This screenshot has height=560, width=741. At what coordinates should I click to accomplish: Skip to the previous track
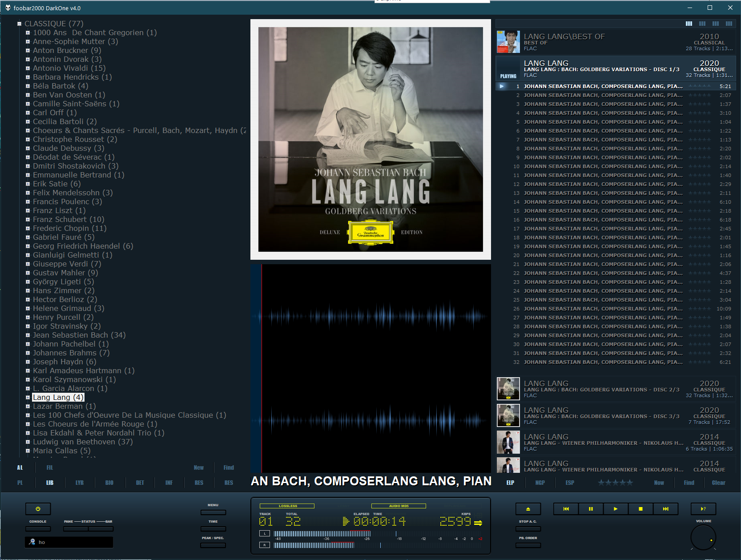tap(566, 509)
